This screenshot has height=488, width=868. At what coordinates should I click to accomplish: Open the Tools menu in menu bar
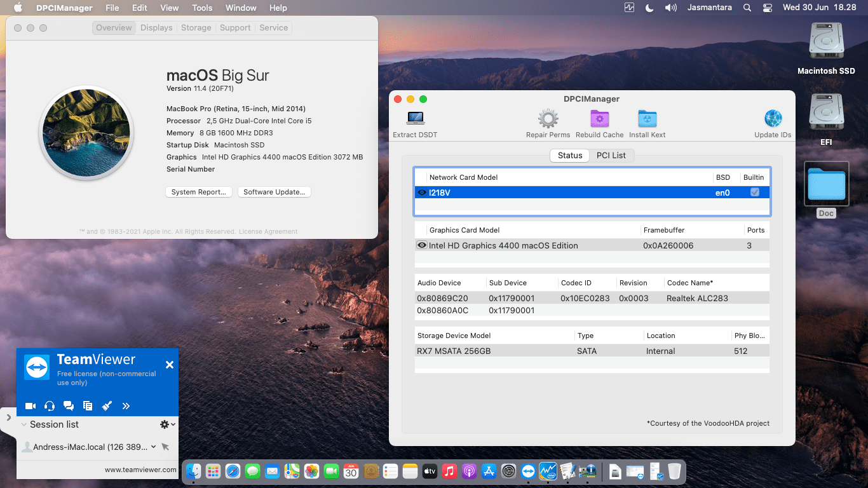point(202,8)
